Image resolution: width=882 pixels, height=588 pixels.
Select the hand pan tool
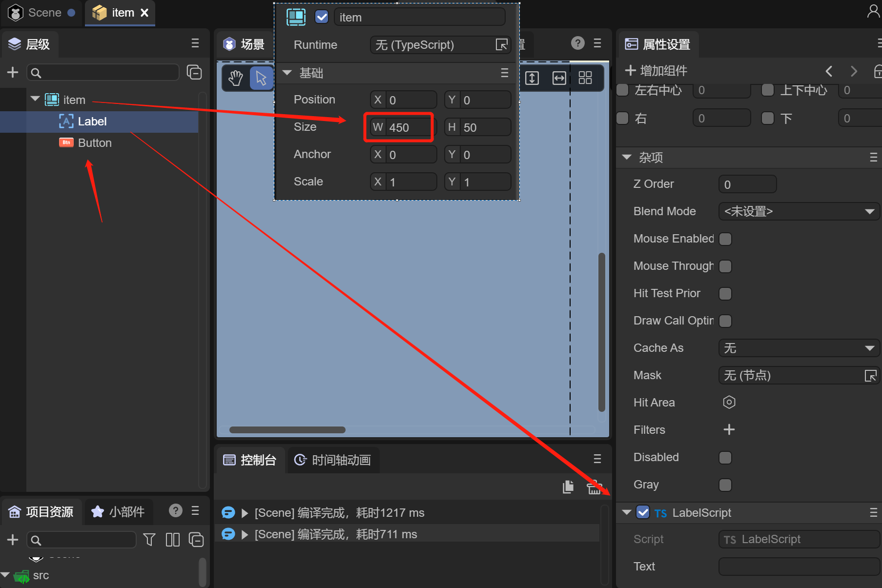pyautogui.click(x=236, y=78)
